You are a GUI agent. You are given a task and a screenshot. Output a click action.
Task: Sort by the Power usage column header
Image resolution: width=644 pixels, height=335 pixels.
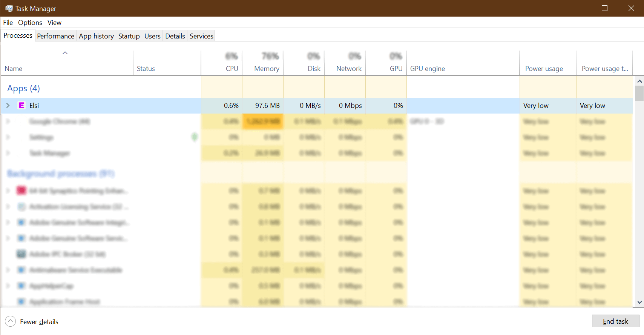(548, 63)
